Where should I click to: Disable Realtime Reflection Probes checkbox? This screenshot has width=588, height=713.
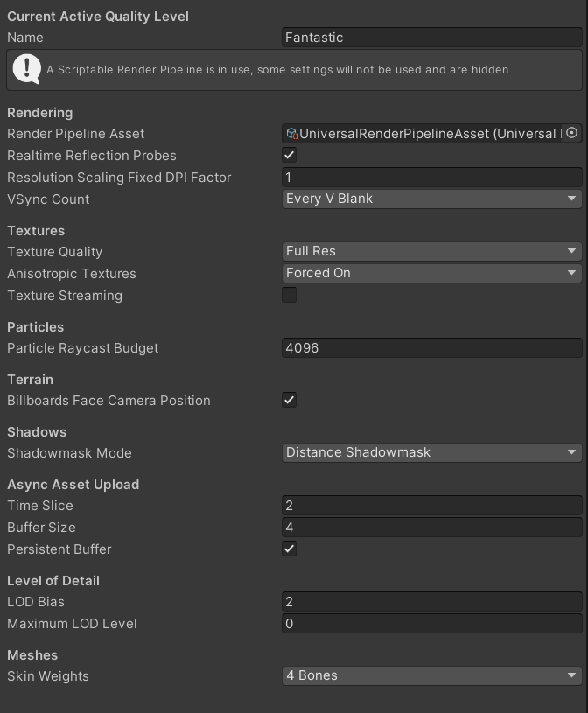[x=290, y=155]
